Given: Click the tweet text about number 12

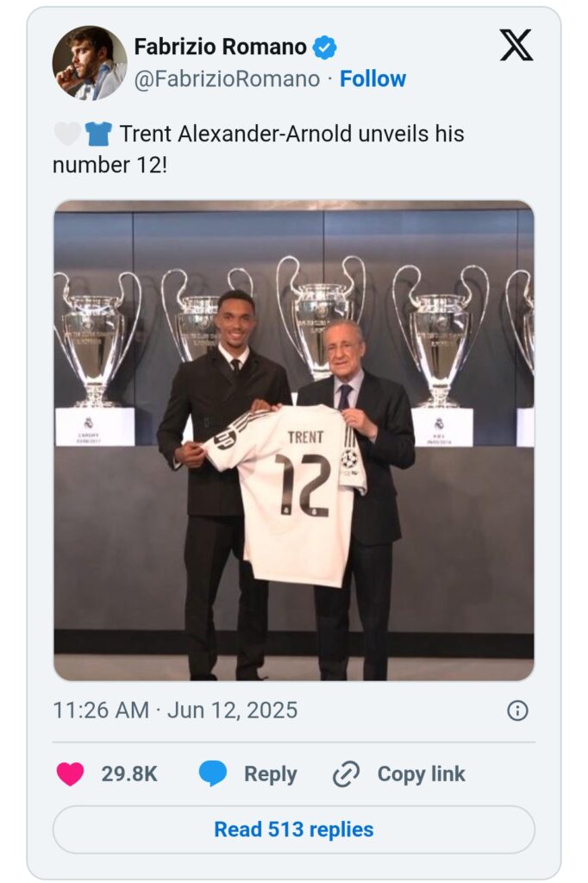Looking at the screenshot, I should tap(259, 148).
